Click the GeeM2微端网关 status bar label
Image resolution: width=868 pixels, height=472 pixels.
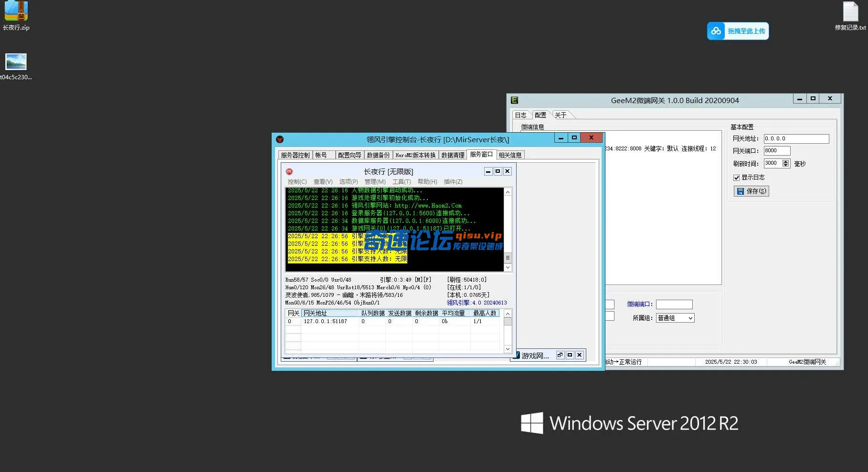point(807,362)
